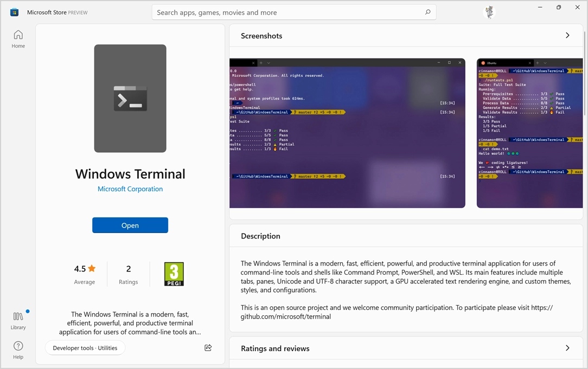Open the Library section

coord(18,321)
